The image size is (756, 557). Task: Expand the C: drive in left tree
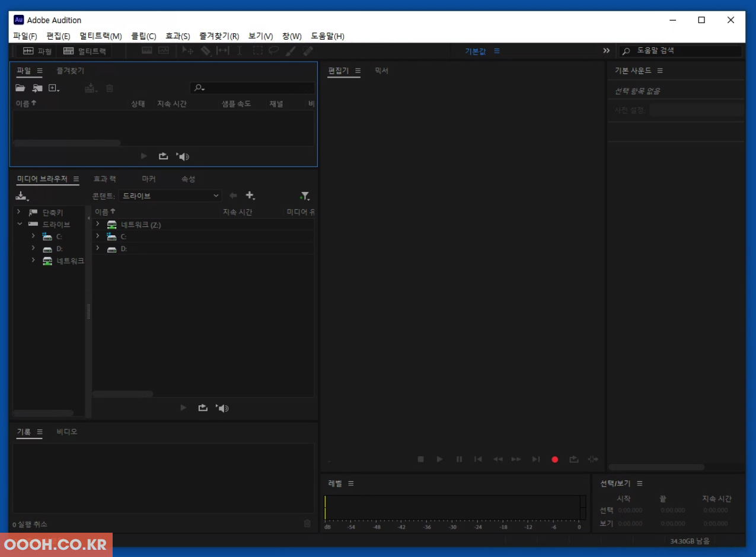pos(34,236)
